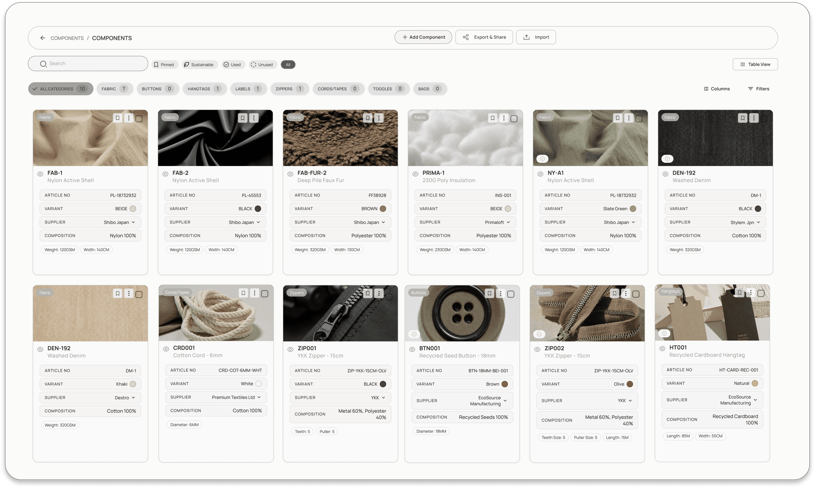Bookmark the HT001 hangtag card
This screenshot has height=504, width=815.
click(x=740, y=293)
